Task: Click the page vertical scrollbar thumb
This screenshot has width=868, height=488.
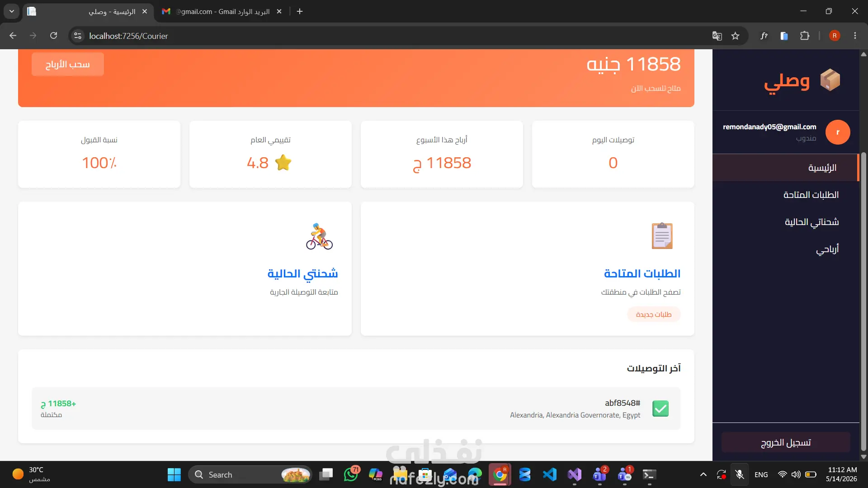Action: pyautogui.click(x=863, y=301)
